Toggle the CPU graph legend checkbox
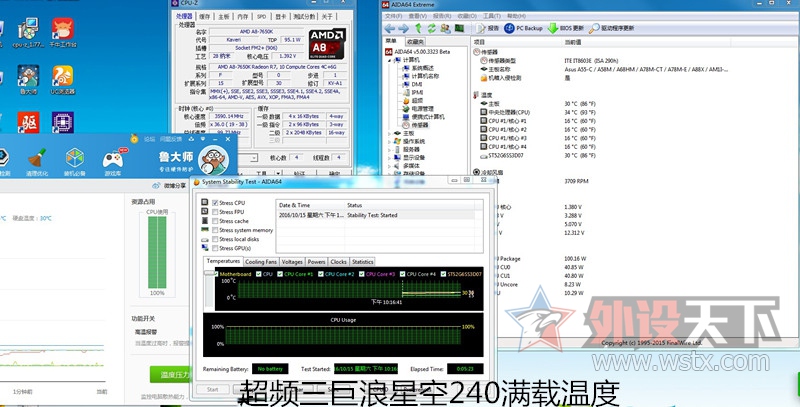The width and height of the screenshot is (800, 407). 259,274
